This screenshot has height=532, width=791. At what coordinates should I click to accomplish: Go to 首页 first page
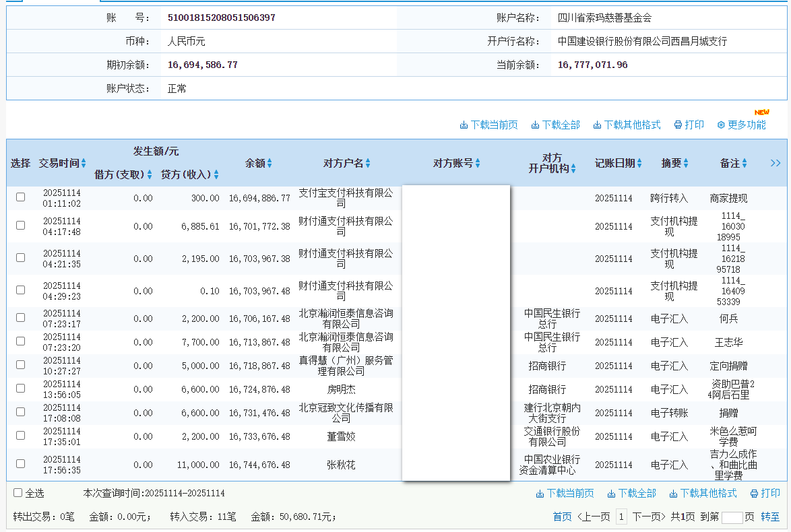(561, 517)
